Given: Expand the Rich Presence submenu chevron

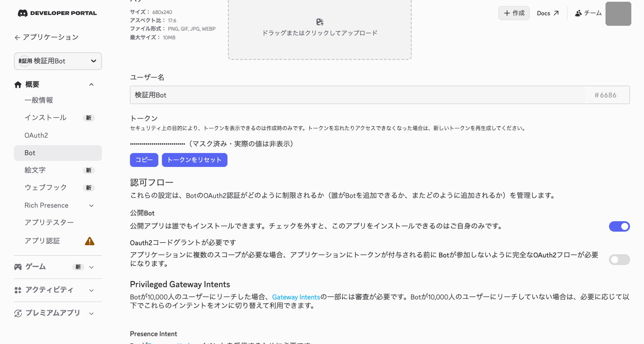Looking at the screenshot, I should click(x=91, y=205).
